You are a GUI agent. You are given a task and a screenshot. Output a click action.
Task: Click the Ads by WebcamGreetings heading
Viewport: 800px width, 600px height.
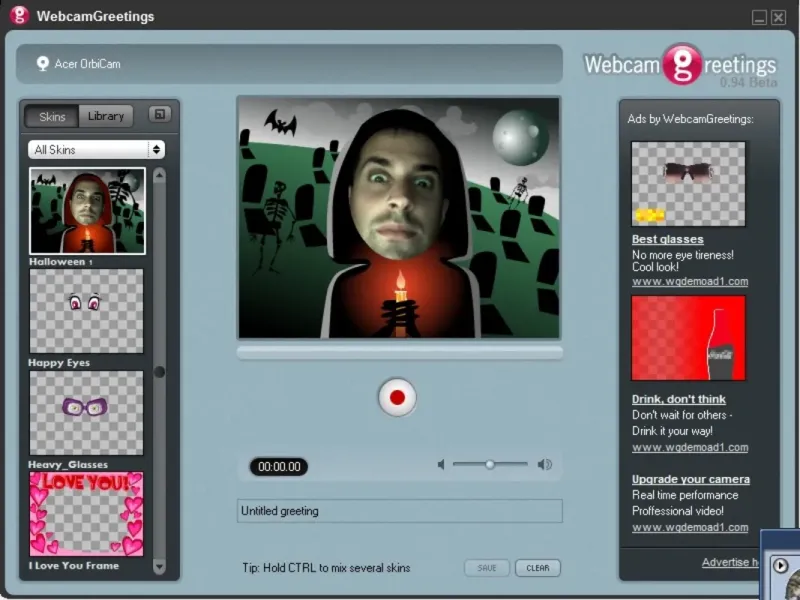click(x=690, y=119)
